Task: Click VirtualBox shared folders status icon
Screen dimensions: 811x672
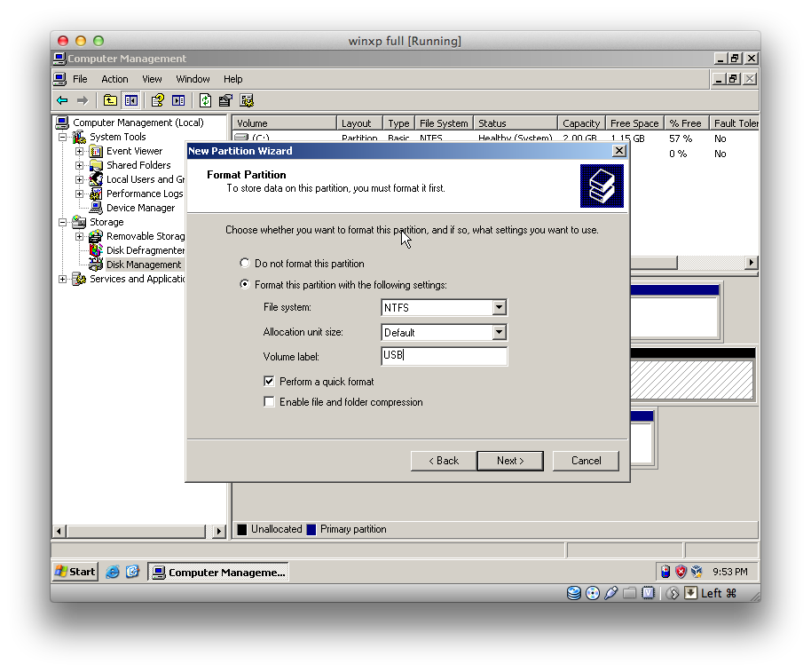Action: pos(629,593)
